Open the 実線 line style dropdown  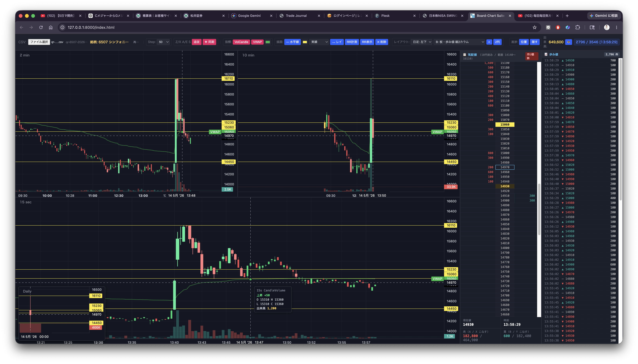pyautogui.click(x=319, y=42)
